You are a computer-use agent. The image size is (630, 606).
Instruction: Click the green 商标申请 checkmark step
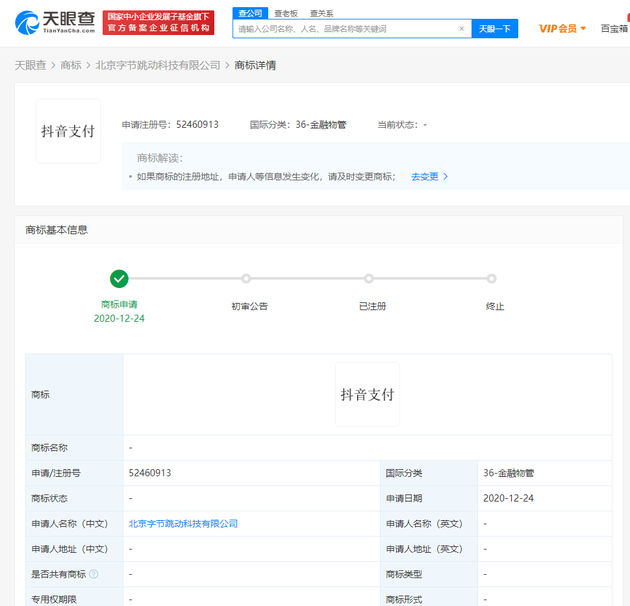(x=119, y=279)
